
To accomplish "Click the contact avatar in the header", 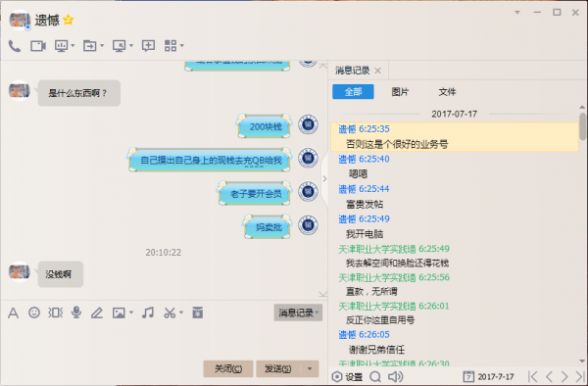I will pyautogui.click(x=20, y=20).
